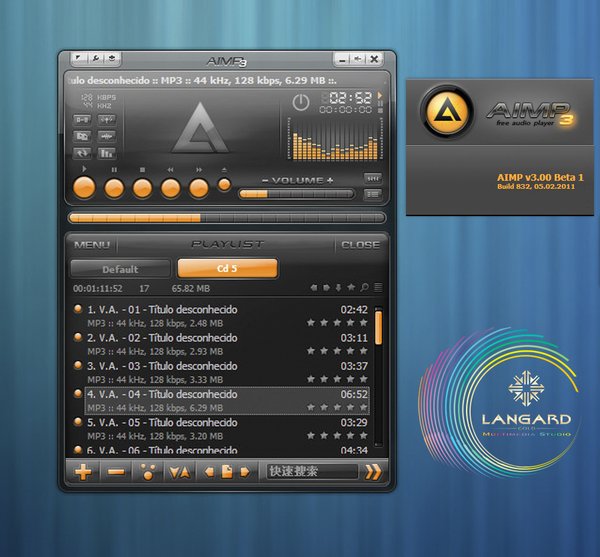
Task: Seek within the track on the progress bar
Action: coord(227,218)
